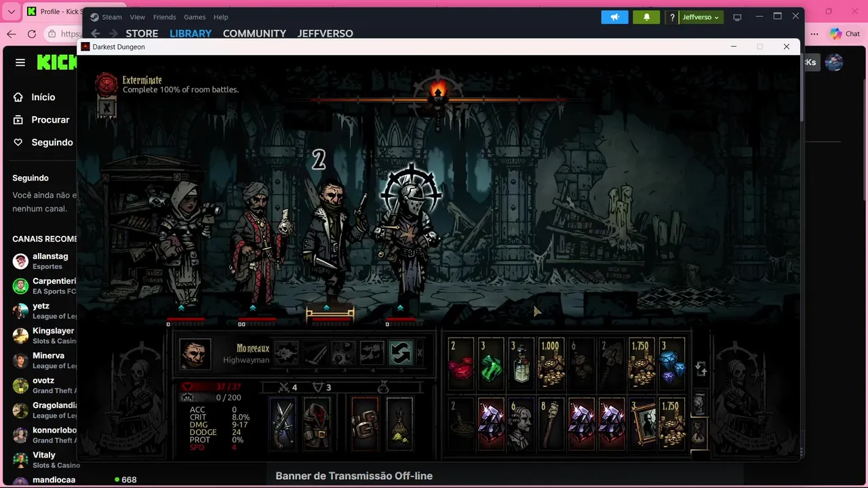
Task: Select the dimmed herb bowl item
Action: (x=460, y=425)
